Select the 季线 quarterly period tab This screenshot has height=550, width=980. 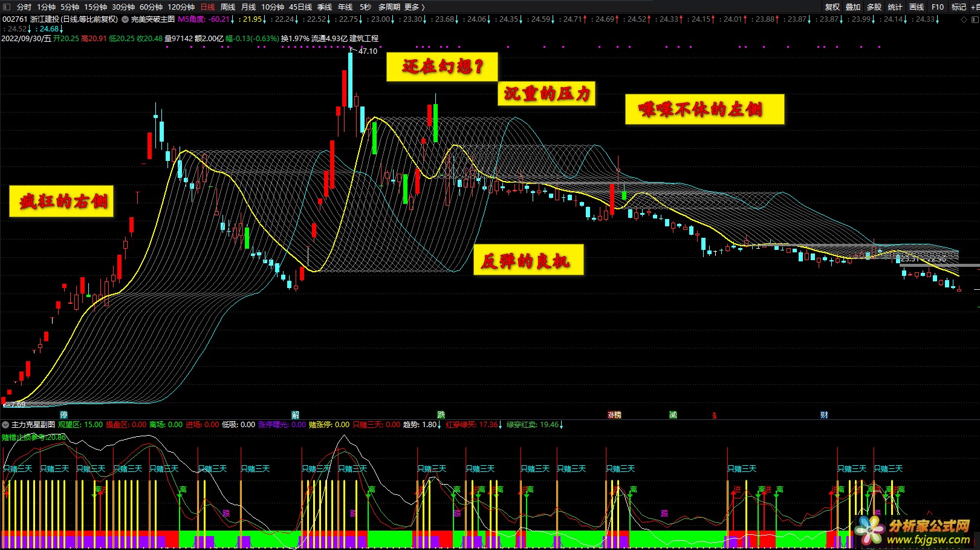(x=325, y=7)
